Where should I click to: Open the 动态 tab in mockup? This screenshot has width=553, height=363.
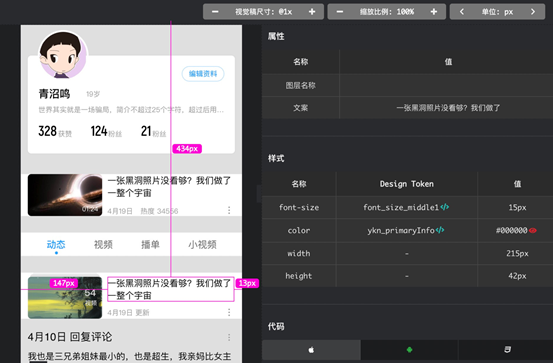[56, 244]
